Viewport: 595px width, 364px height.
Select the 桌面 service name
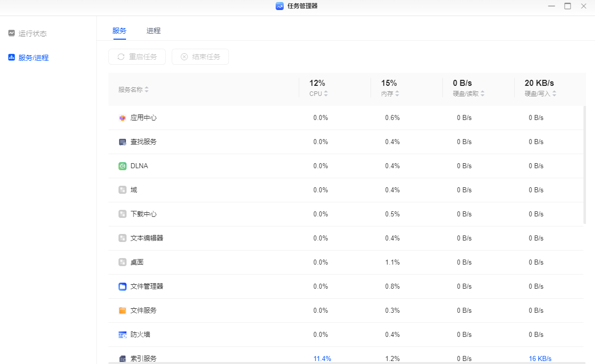(x=137, y=262)
